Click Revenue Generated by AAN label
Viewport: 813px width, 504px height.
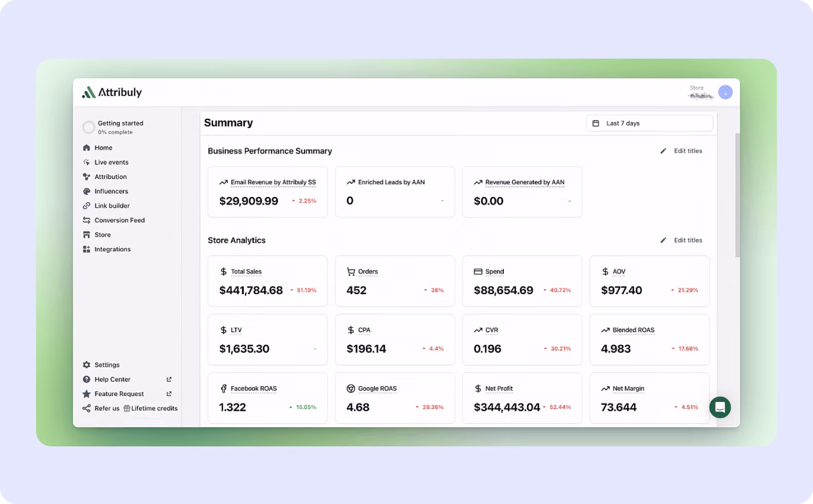click(525, 182)
